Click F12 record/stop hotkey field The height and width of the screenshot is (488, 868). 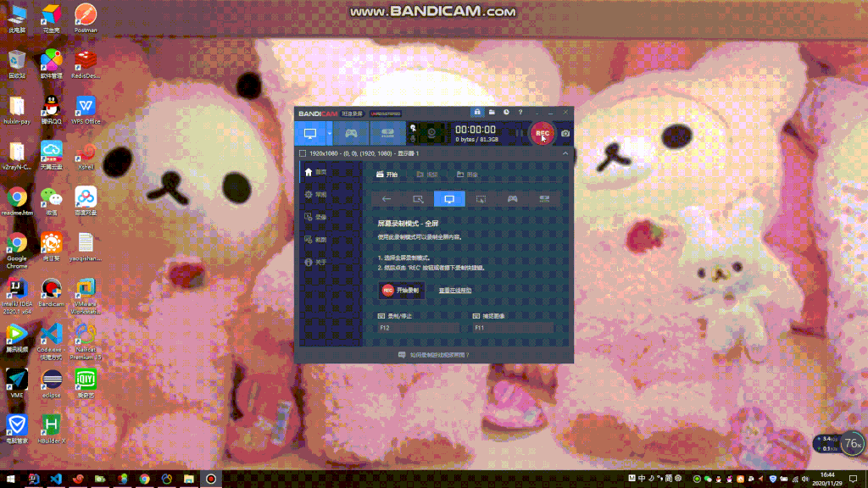pyautogui.click(x=419, y=328)
